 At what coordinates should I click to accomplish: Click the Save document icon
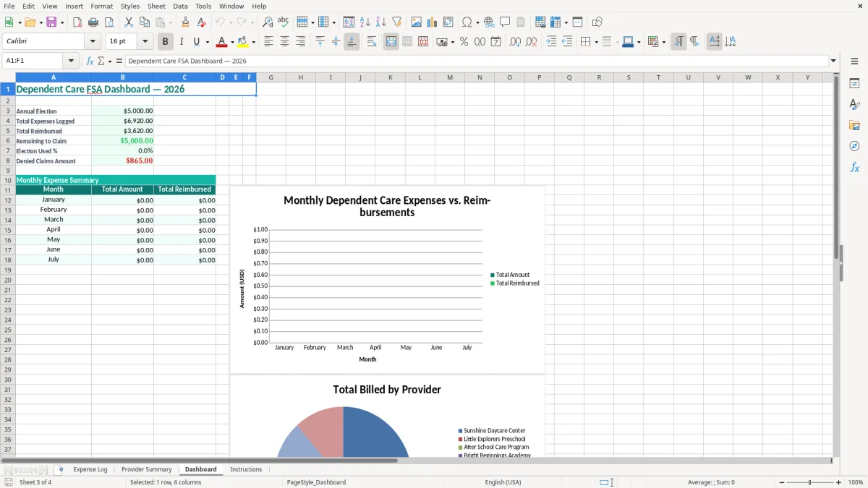(51, 22)
